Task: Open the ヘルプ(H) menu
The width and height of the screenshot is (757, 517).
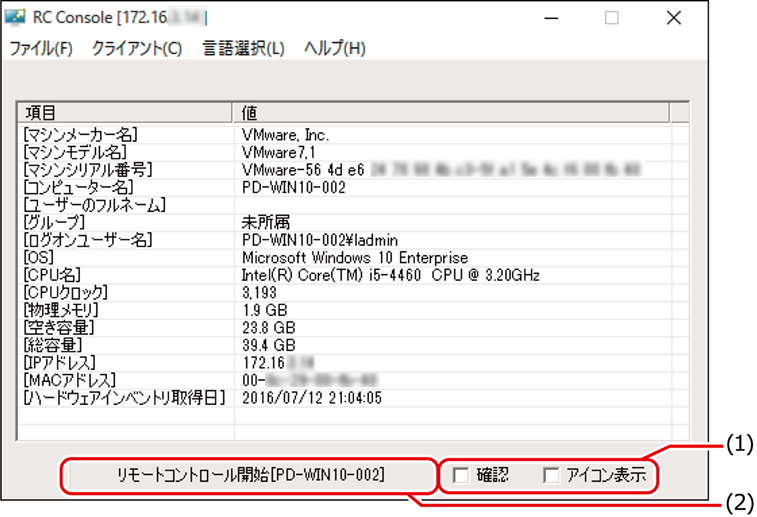Action: [335, 48]
